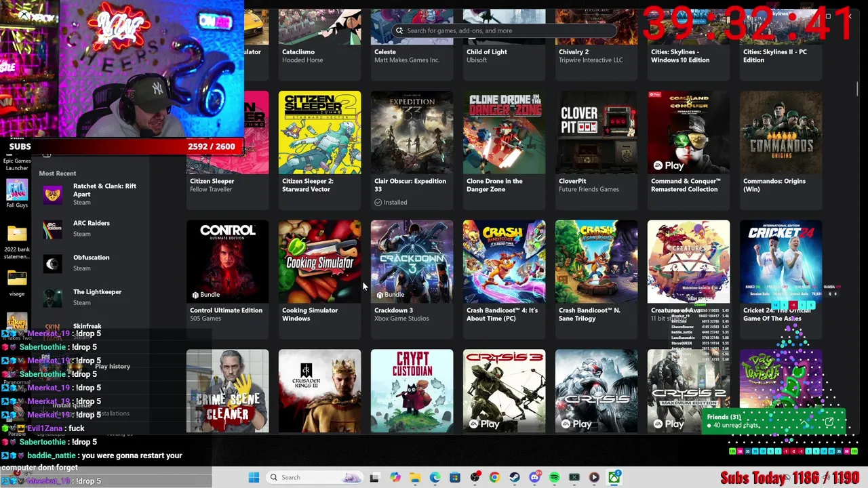Click the library vertical scrollbar
This screenshot has height=488, width=868.
858,88
